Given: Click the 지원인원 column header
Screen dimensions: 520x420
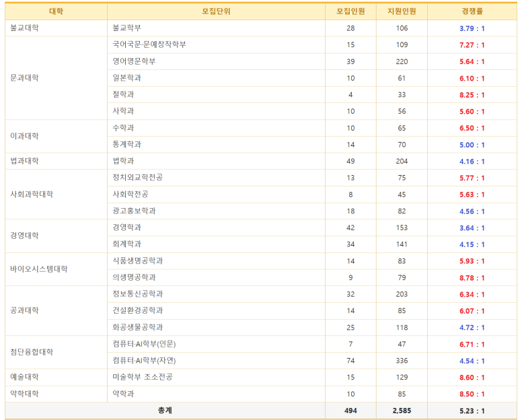Looking at the screenshot, I should point(402,11).
